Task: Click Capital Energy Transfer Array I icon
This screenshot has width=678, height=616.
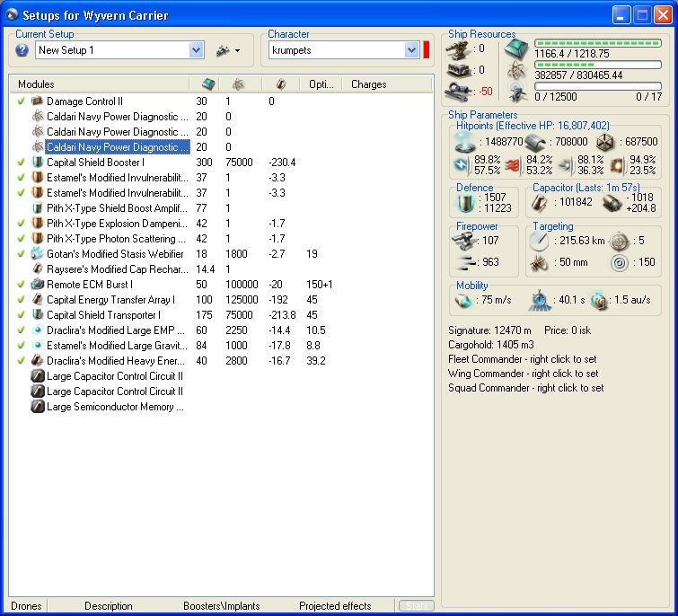Action: tap(38, 300)
